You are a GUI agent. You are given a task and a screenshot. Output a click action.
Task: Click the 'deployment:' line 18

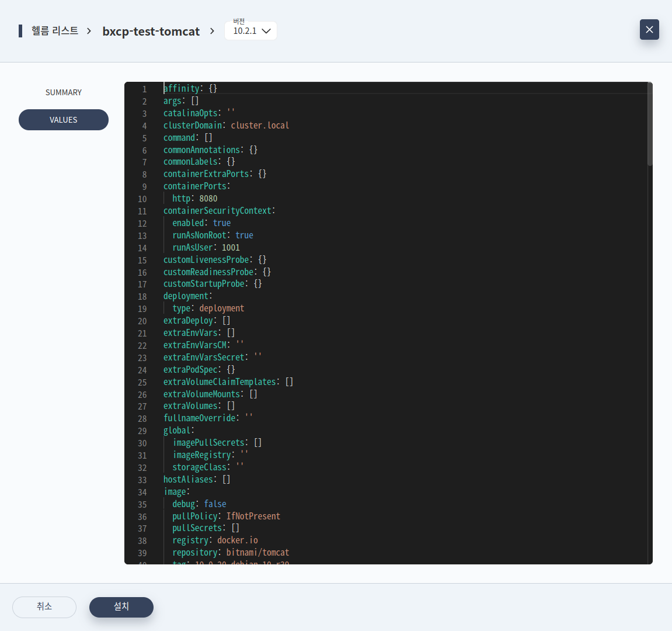188,296
